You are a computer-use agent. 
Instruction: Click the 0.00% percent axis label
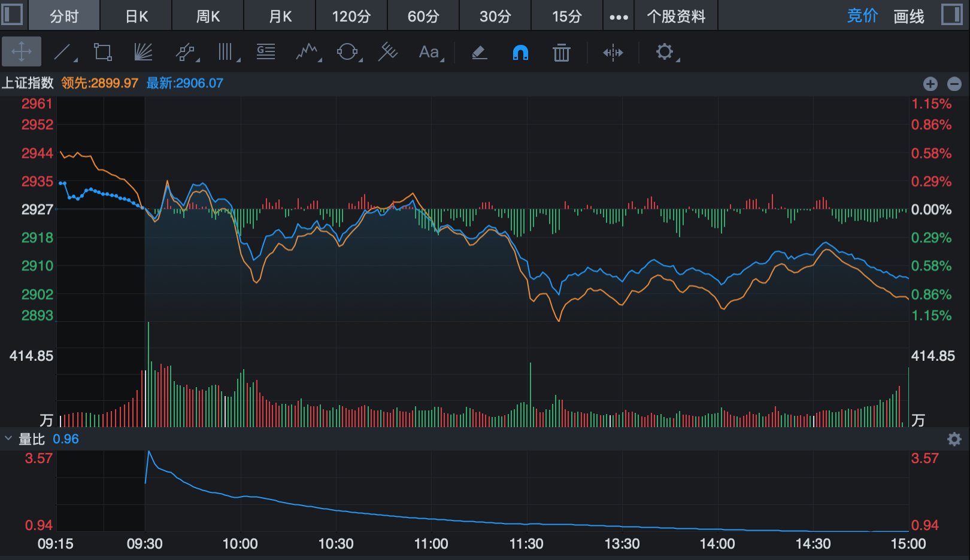(931, 209)
